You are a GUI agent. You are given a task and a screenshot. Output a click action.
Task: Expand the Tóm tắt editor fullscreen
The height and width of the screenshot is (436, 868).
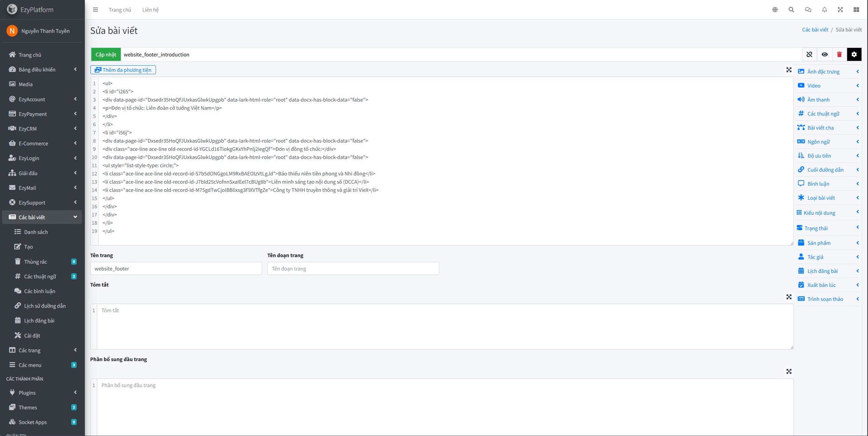click(x=789, y=297)
